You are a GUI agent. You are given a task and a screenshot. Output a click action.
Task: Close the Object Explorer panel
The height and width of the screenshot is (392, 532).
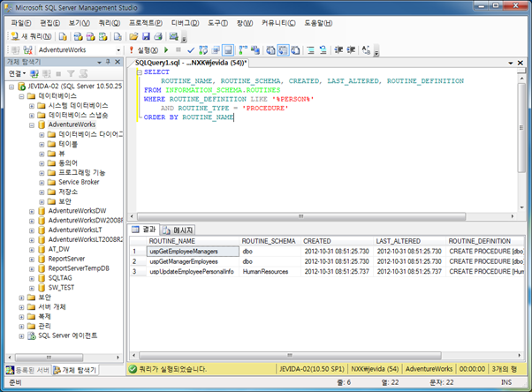click(x=118, y=62)
